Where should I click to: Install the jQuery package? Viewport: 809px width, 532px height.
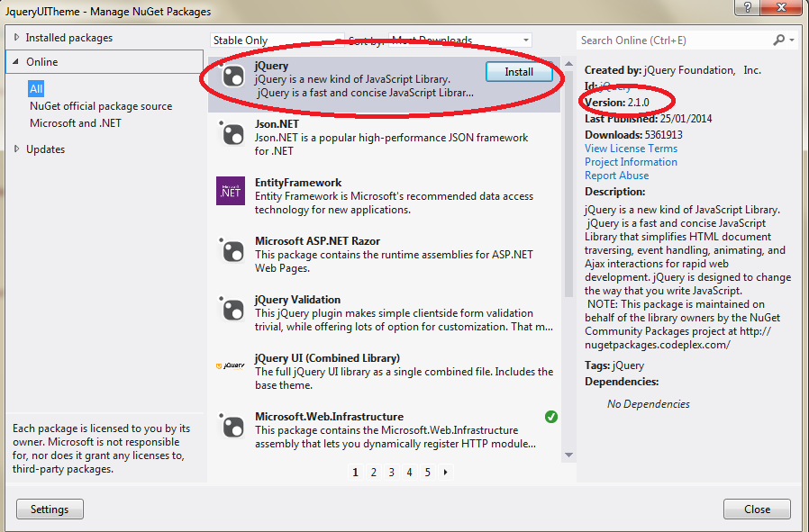[x=521, y=72]
